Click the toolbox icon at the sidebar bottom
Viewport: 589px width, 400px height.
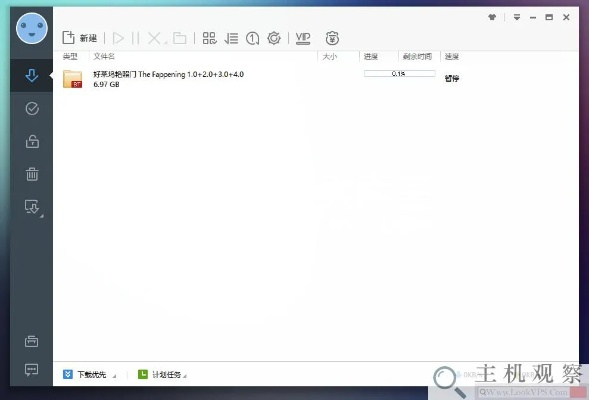click(32, 341)
